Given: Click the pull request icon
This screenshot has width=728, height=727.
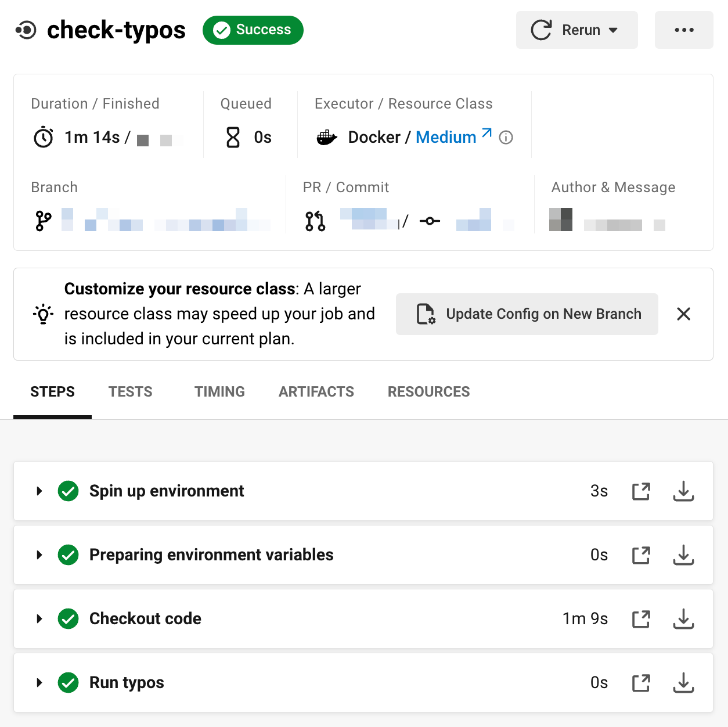Looking at the screenshot, I should click(315, 221).
